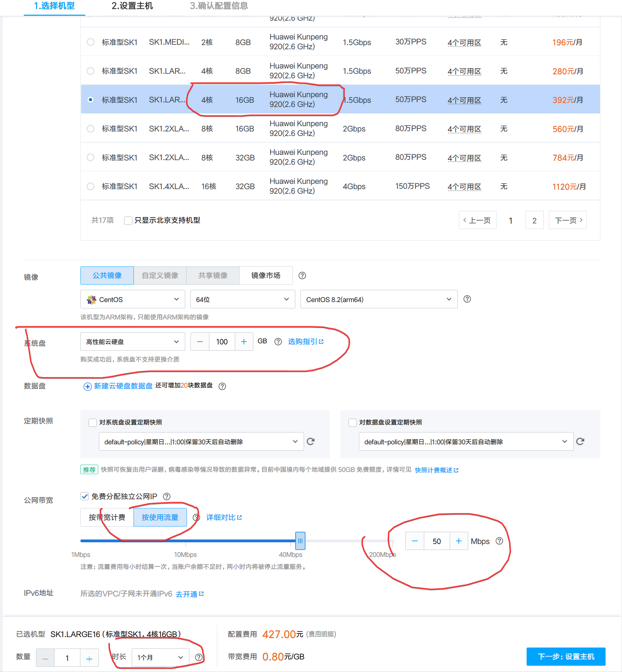
Task: Go to 上一页 previous page
Action: [x=477, y=220]
